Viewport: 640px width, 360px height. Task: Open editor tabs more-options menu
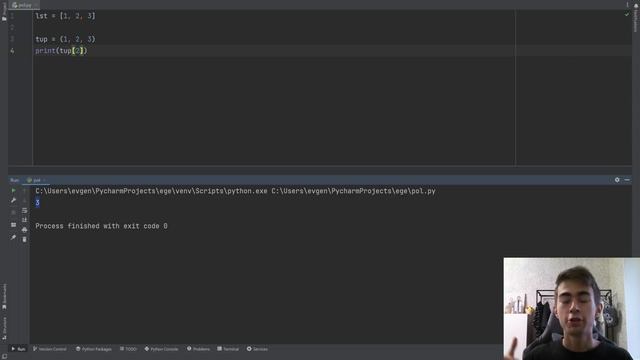pos(627,5)
